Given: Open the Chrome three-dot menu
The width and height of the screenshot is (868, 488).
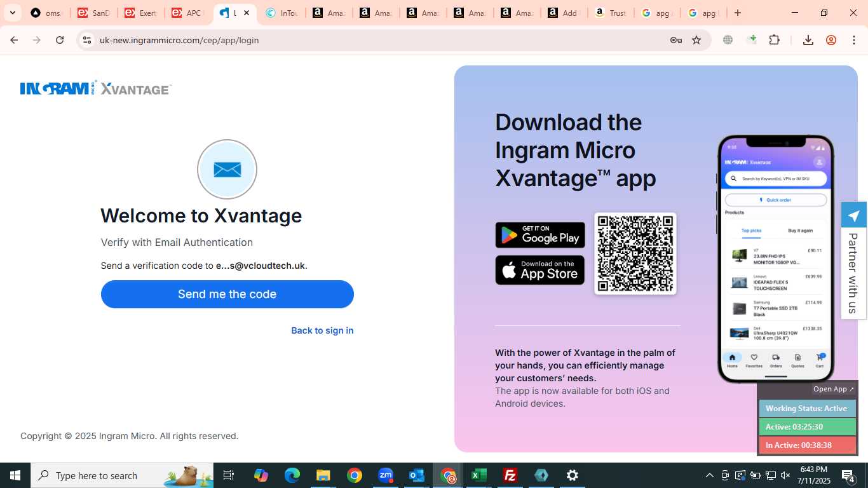Looking at the screenshot, I should pos(853,40).
